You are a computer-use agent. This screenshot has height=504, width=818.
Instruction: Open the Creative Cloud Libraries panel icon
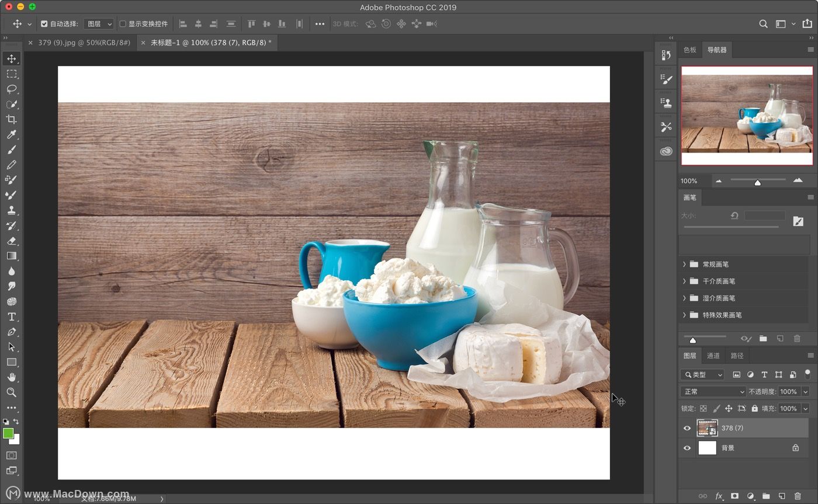tap(666, 151)
